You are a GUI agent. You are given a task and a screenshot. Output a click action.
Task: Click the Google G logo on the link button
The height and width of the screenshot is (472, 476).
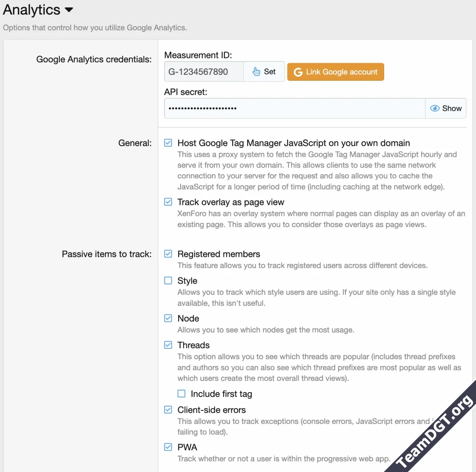298,72
